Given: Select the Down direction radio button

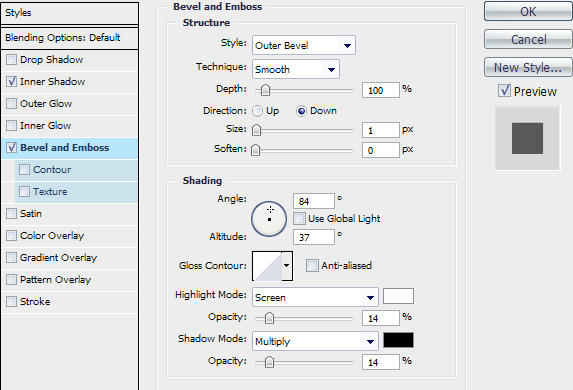Looking at the screenshot, I should click(x=301, y=111).
